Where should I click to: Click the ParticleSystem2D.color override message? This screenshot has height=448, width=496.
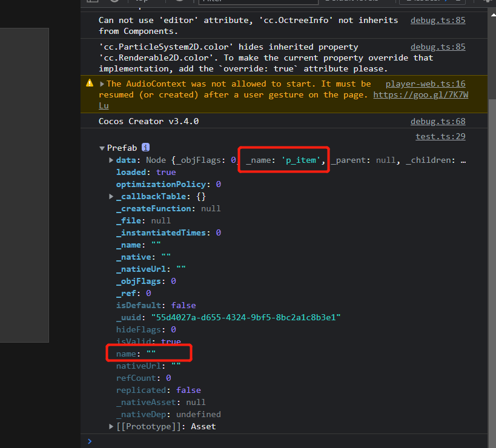pos(266,58)
